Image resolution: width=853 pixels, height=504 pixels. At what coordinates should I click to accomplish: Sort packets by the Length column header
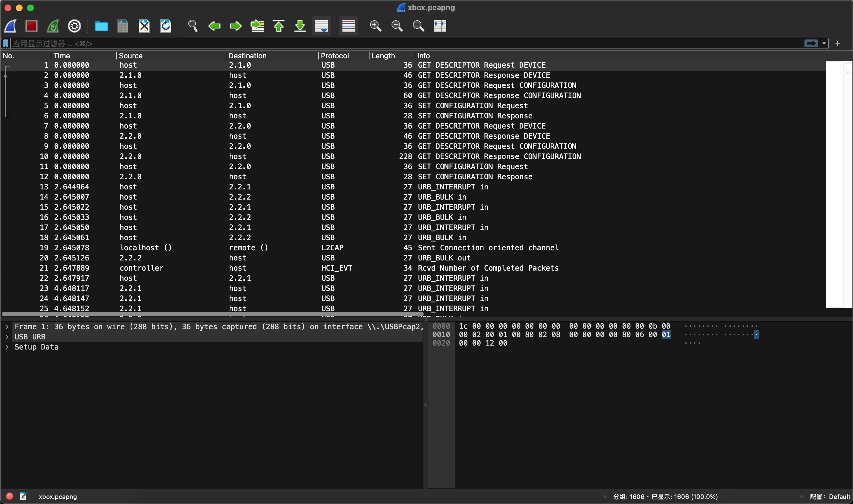(392, 56)
